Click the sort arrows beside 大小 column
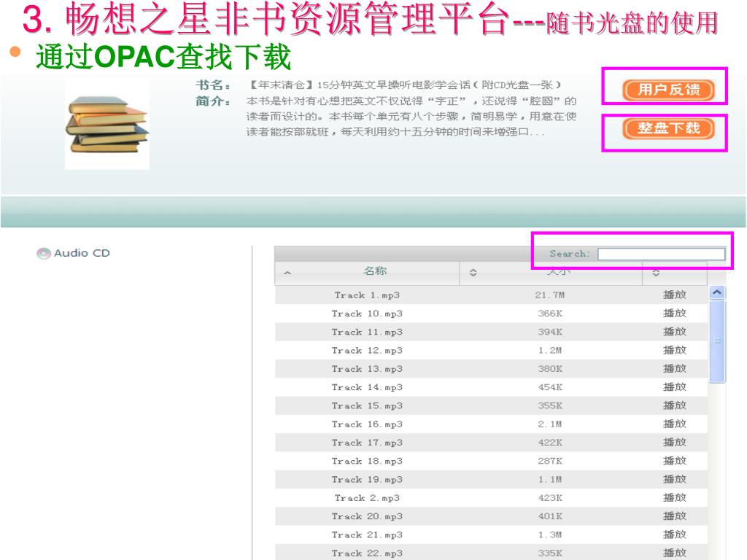This screenshot has height=560, width=747. [473, 273]
